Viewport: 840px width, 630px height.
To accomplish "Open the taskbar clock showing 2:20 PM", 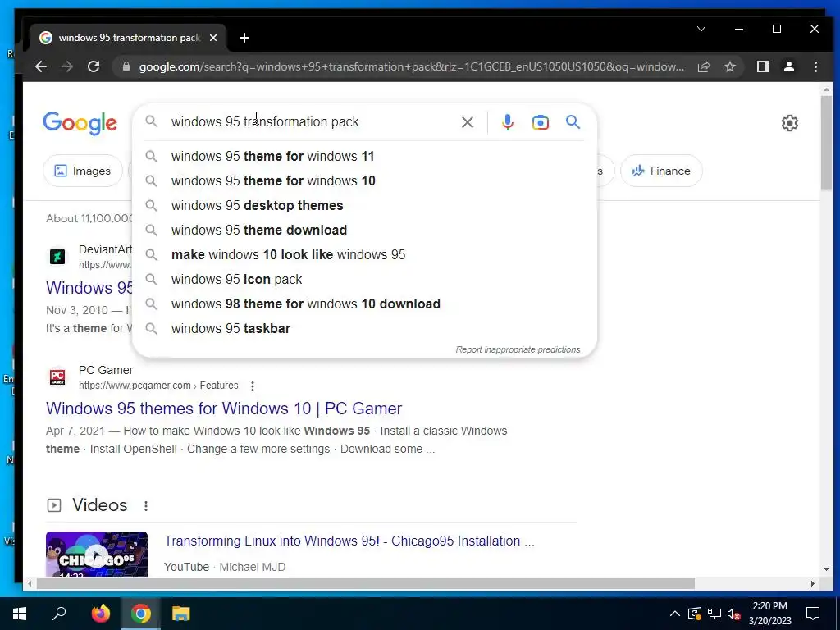I will (x=769, y=614).
